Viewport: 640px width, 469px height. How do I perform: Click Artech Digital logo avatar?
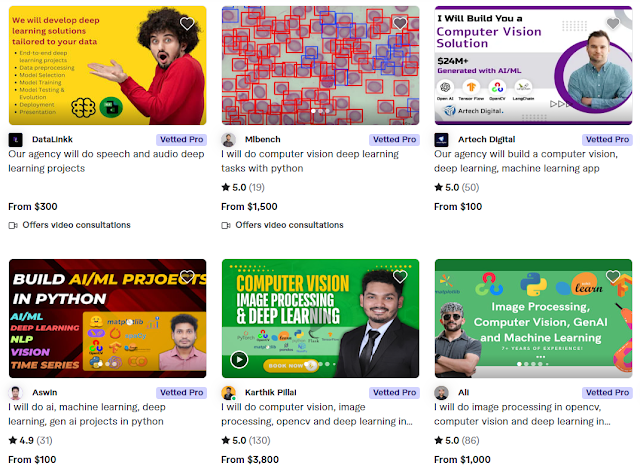tap(441, 140)
